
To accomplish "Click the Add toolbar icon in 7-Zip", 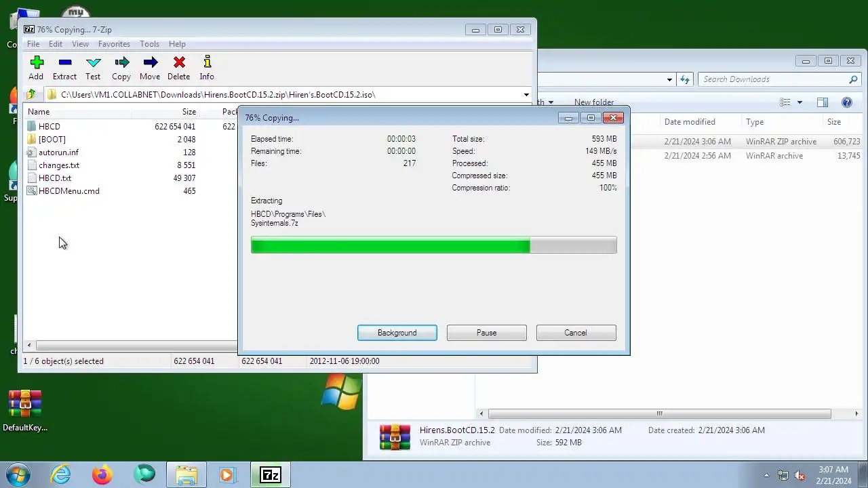I will point(37,63).
